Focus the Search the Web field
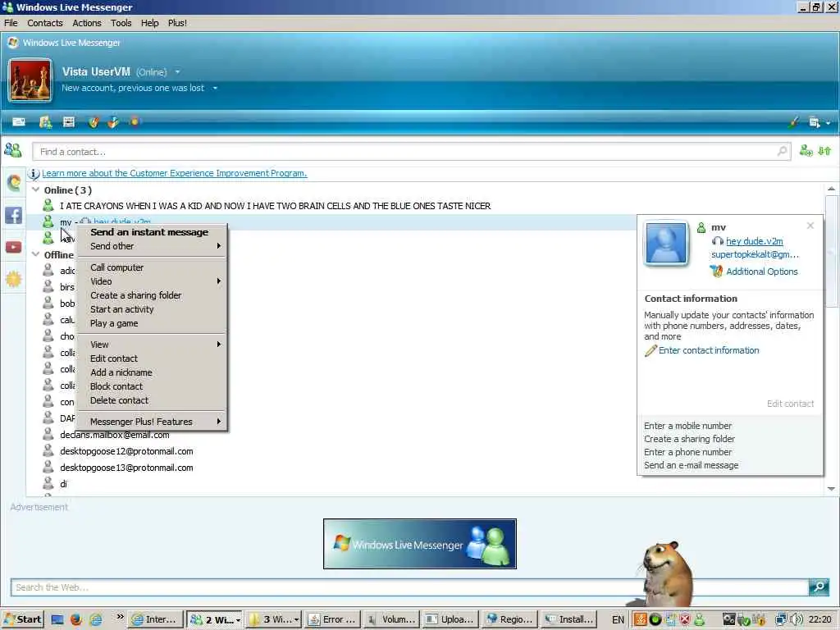840x630 pixels. tap(409, 587)
